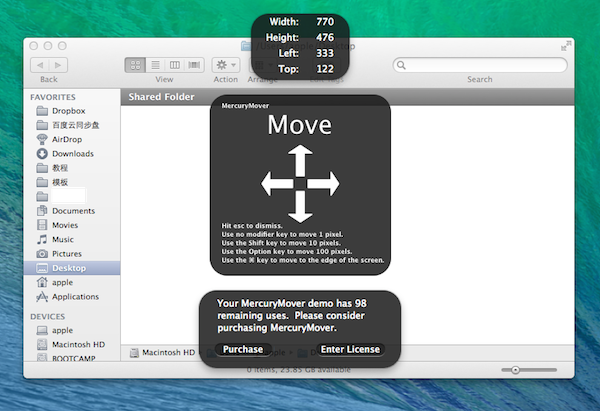
Task: Switch Finder to list view
Action: pyautogui.click(x=155, y=65)
